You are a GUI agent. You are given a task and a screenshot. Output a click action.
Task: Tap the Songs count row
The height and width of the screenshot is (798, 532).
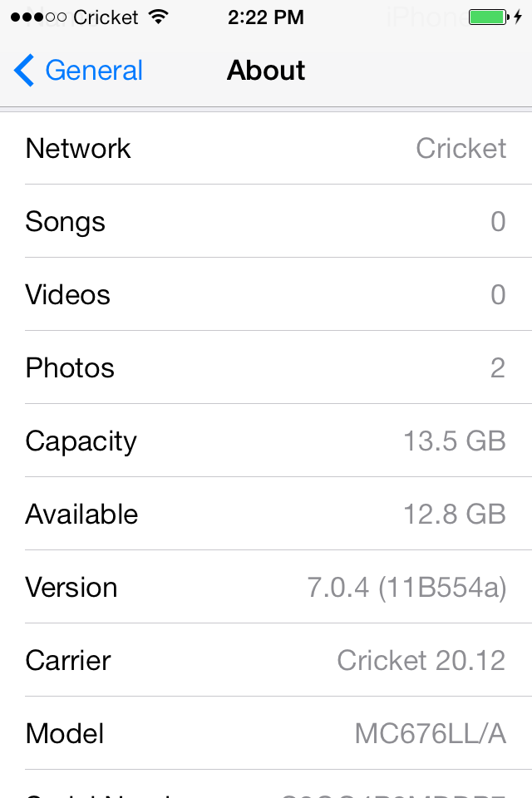click(266, 221)
